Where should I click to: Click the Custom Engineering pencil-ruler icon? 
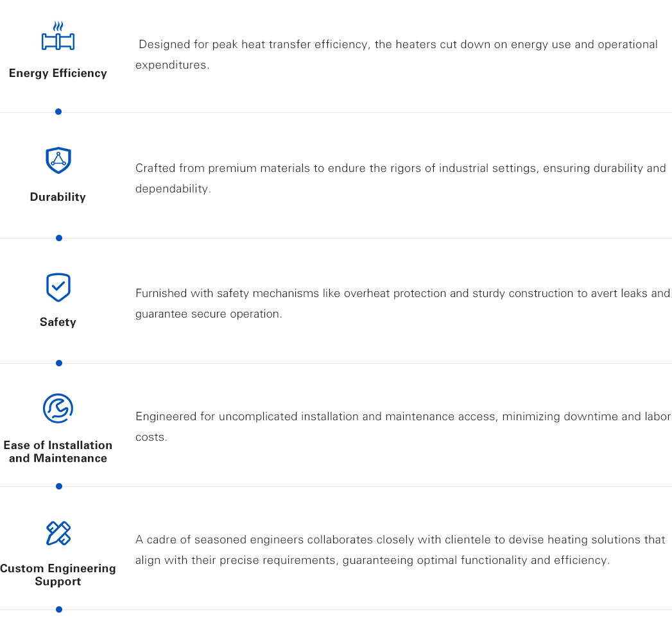coord(58,533)
